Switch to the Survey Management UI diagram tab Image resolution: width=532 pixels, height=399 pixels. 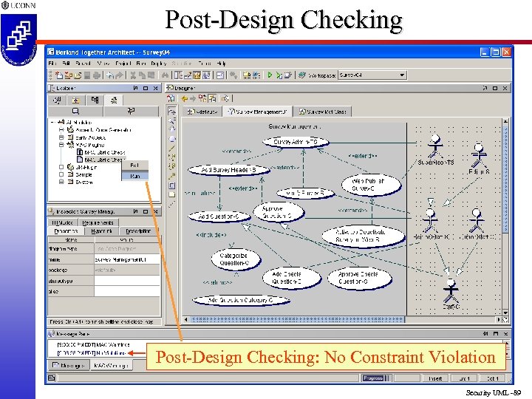[258, 112]
